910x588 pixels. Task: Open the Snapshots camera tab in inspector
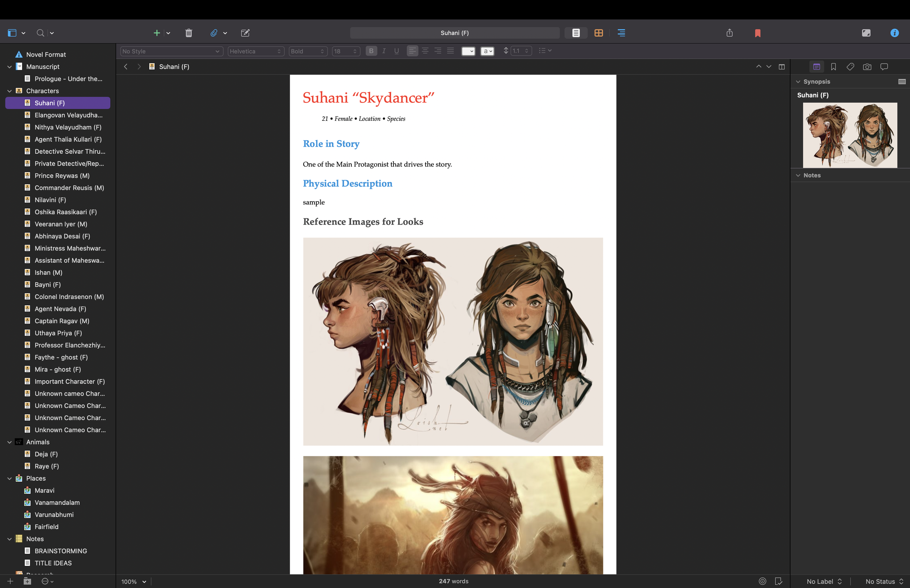(867, 67)
